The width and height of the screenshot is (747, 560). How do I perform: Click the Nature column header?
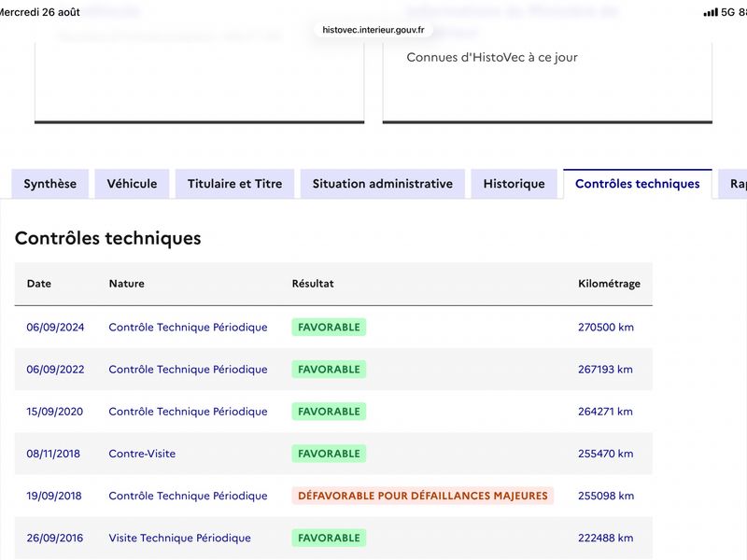click(127, 284)
